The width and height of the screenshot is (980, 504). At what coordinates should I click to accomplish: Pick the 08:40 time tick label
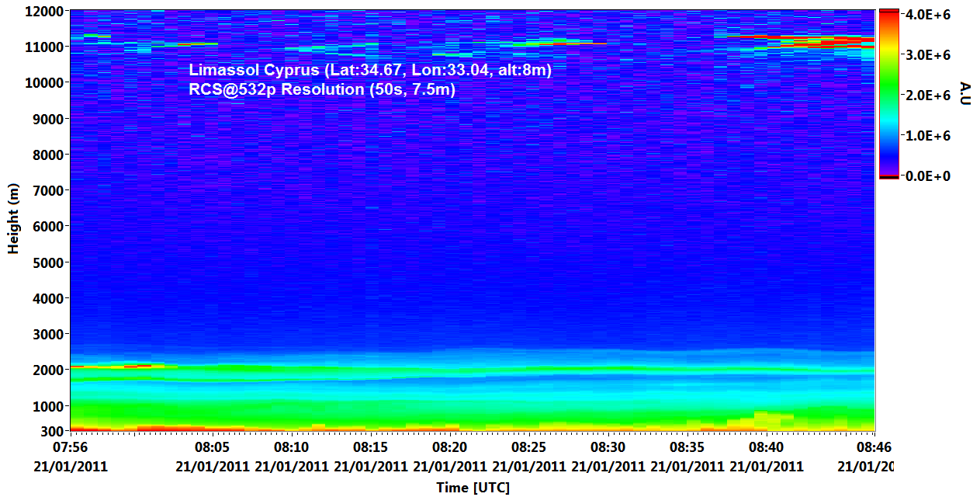pyautogui.click(x=767, y=448)
